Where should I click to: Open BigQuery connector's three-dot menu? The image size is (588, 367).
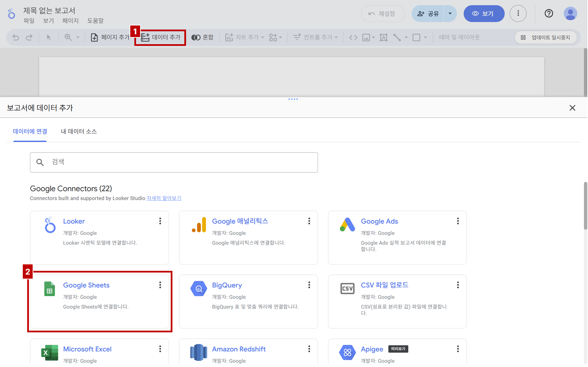tap(309, 285)
